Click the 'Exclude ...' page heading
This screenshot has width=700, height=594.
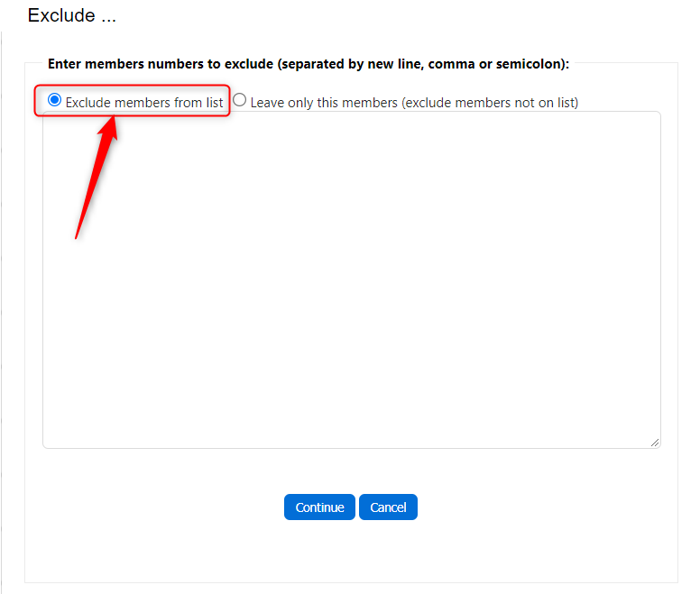[72, 15]
